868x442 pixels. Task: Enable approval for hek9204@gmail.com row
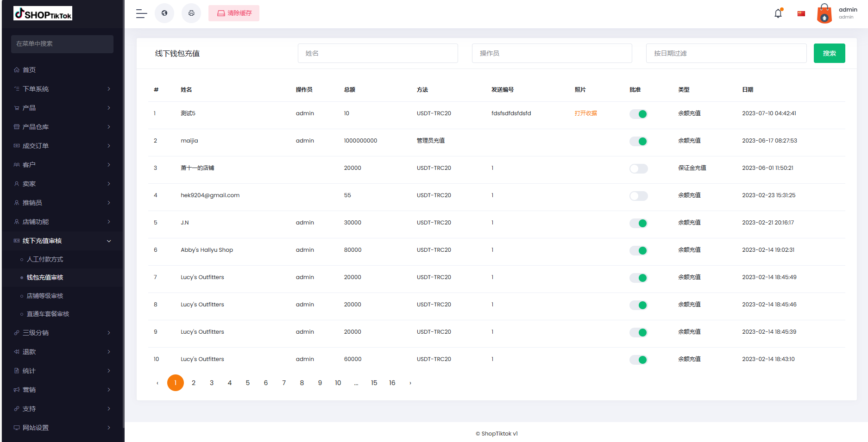click(x=638, y=196)
